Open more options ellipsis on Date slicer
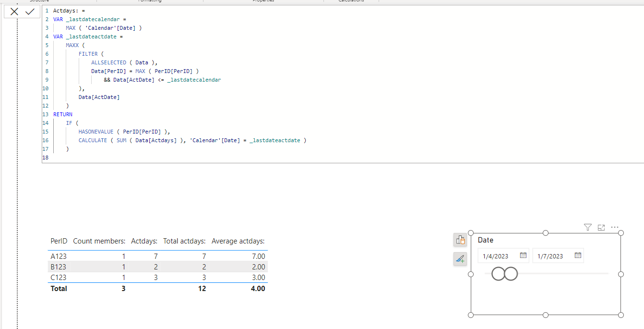The height and width of the screenshot is (329, 644). click(x=615, y=227)
